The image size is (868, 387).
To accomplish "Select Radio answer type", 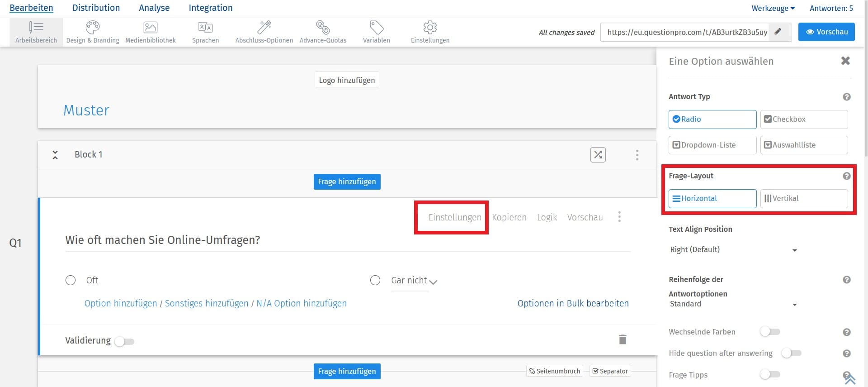I will pos(712,119).
